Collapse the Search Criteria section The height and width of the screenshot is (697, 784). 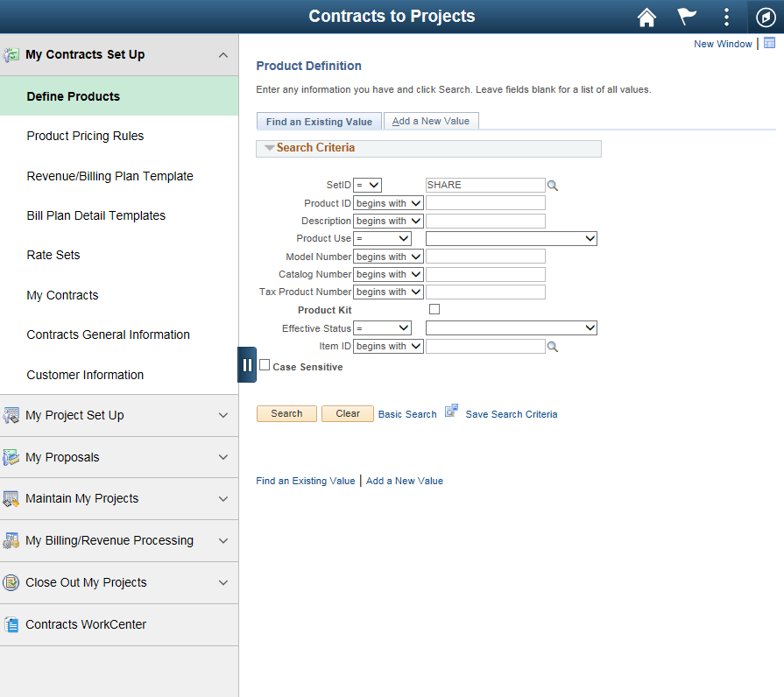click(269, 148)
